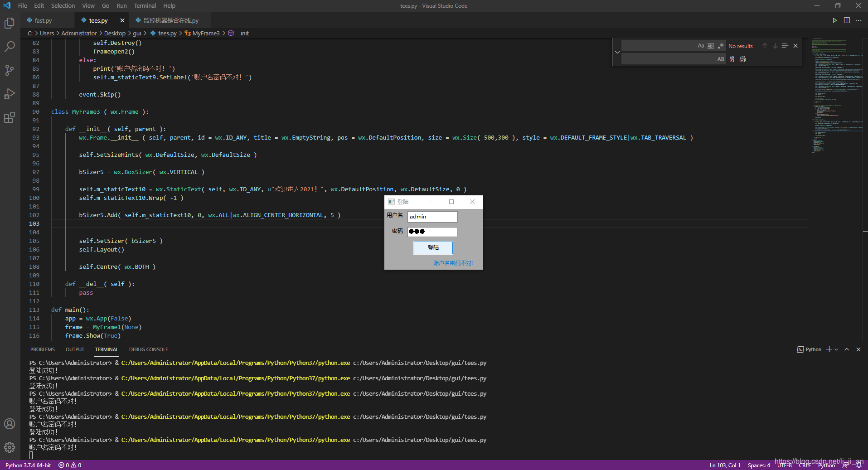Open the Run and Debug view
This screenshot has width=868, height=470.
10,94
